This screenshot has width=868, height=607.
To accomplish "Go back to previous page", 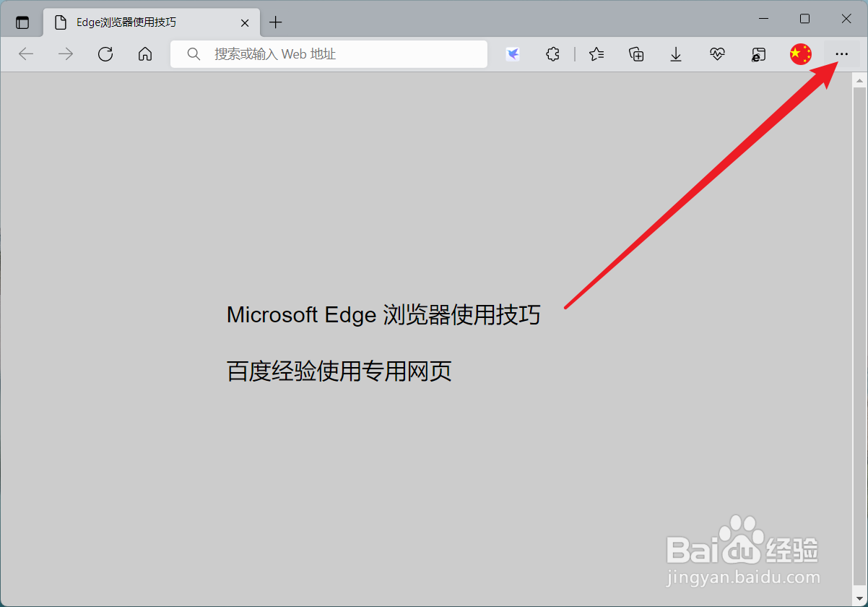I will (26, 54).
